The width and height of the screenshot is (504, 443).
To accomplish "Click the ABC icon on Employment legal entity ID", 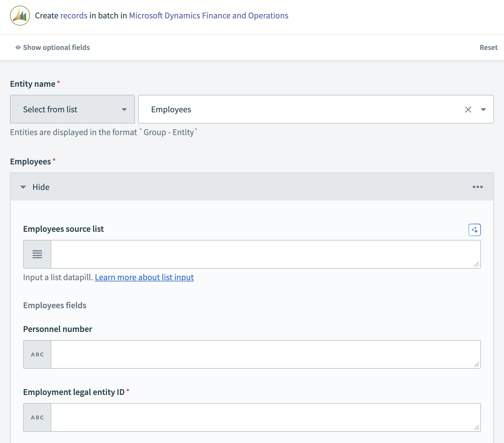I will pos(37,417).
